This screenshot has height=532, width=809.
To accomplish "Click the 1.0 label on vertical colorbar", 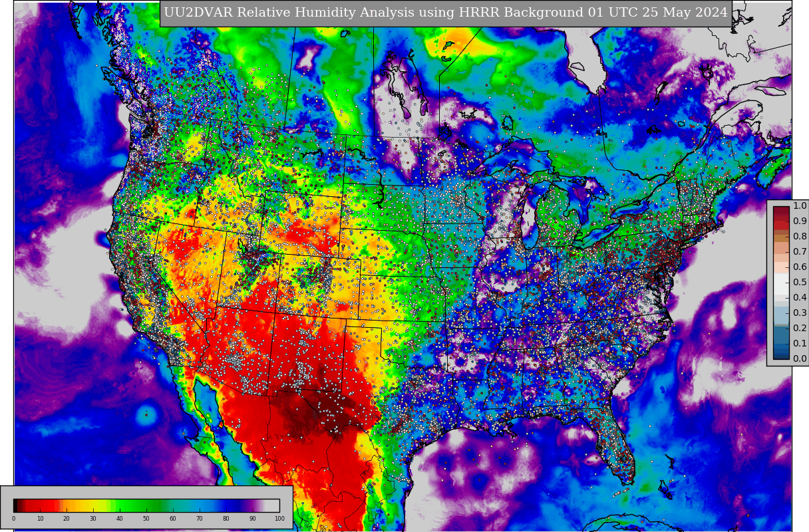I will pos(800,206).
